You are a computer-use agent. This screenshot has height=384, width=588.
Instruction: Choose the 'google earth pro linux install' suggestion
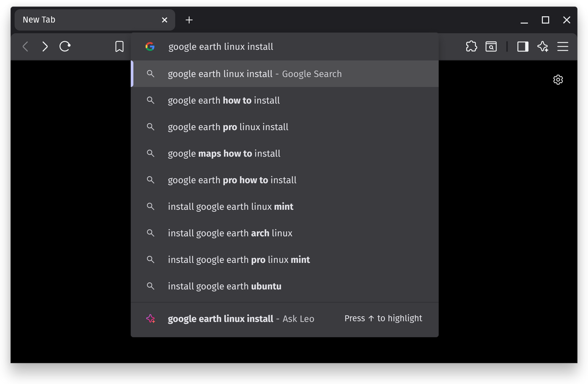[228, 127]
